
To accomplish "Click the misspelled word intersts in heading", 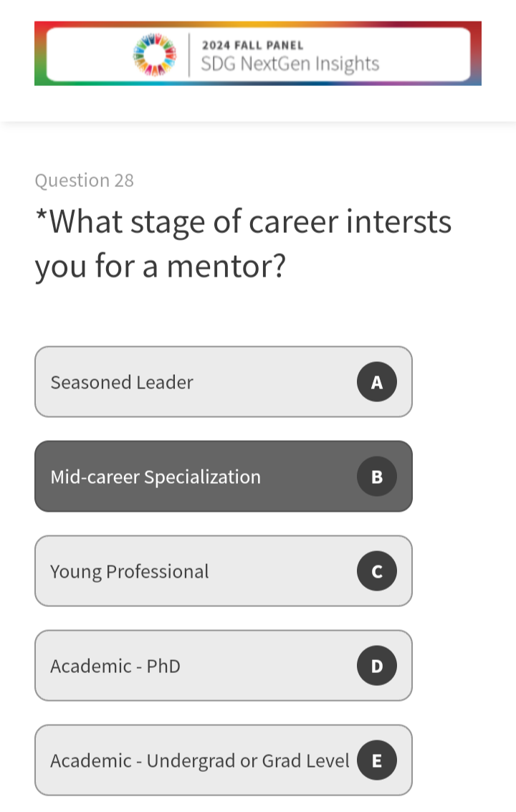I will tap(398, 221).
